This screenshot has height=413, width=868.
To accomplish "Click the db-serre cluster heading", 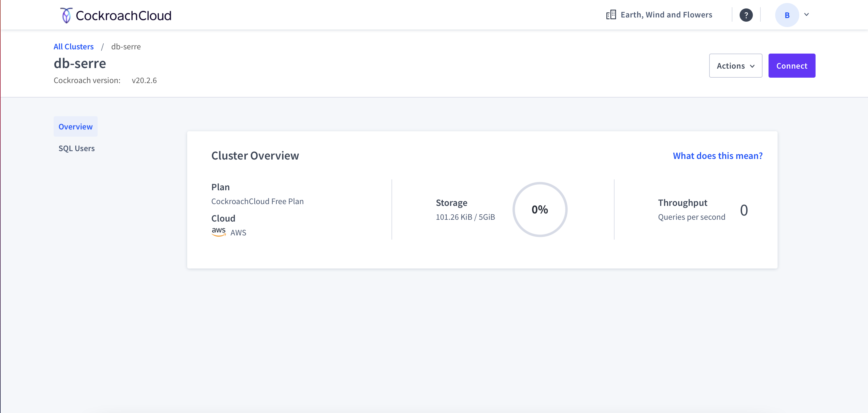I will 80,63.
